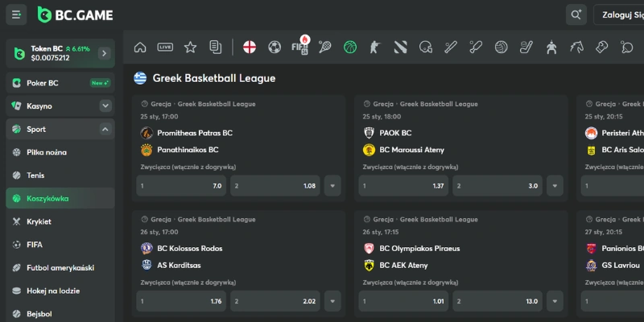Open Futbol amerykański in sidebar
The width and height of the screenshot is (644, 322).
60,268
